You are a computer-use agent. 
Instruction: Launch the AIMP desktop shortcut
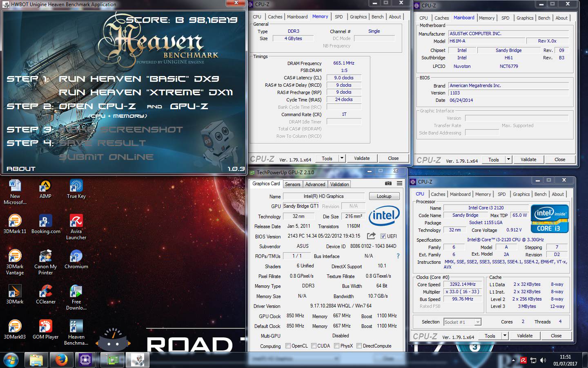[45, 189]
